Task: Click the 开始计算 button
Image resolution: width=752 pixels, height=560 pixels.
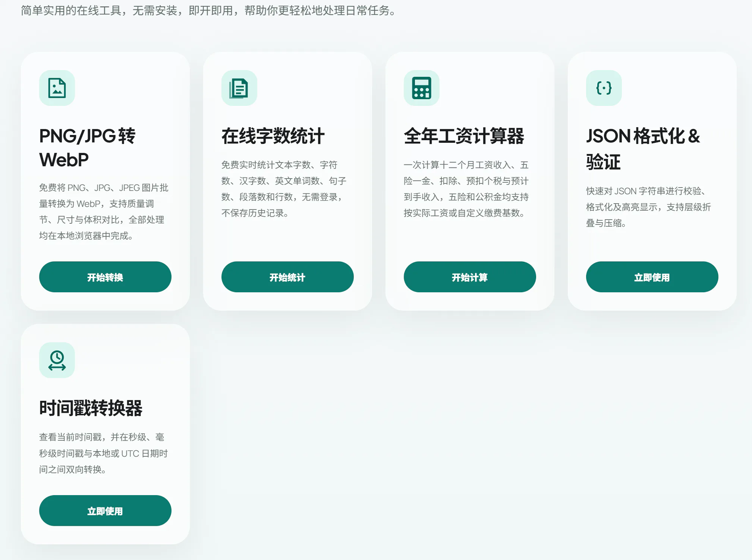Action: [470, 277]
